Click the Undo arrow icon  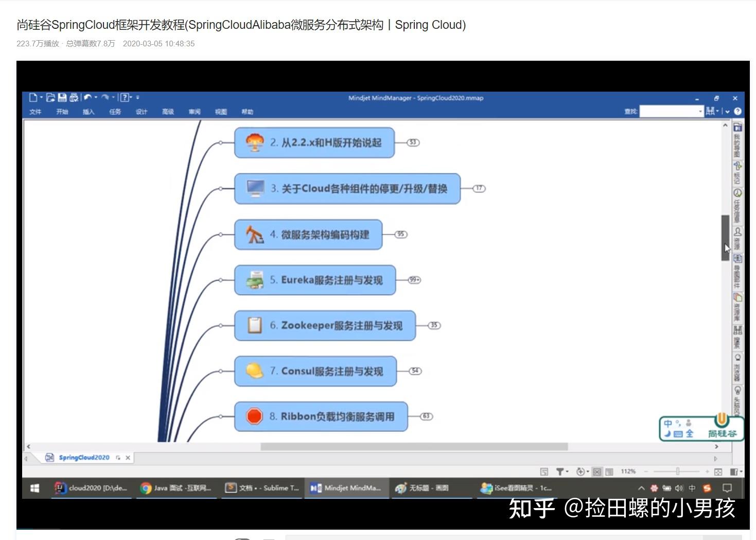tap(87, 97)
